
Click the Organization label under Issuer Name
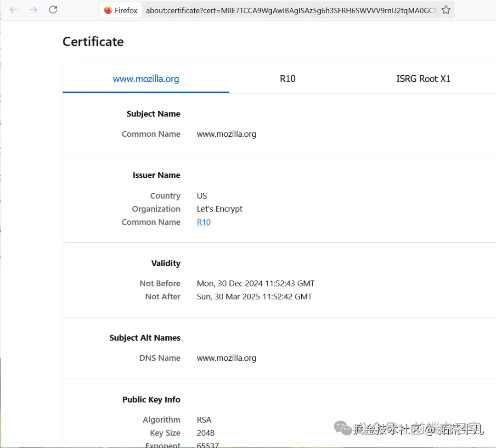click(x=156, y=209)
